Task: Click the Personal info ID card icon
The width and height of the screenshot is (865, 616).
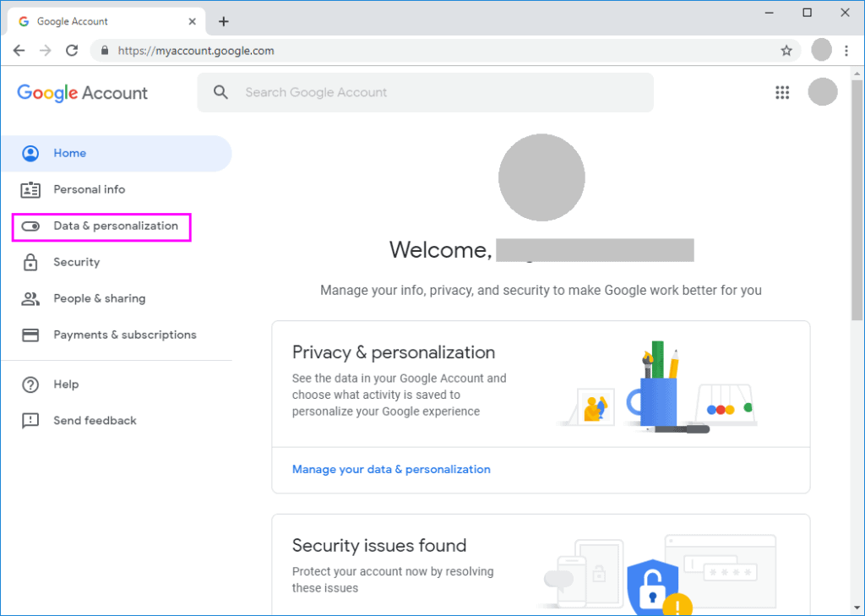Action: coord(30,190)
